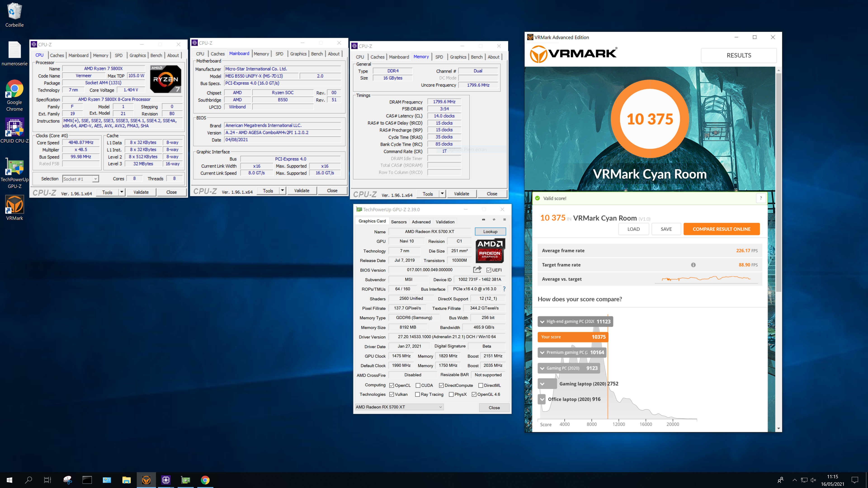
Task: Switch to GPU-Z via taskbar icon
Action: (186, 480)
